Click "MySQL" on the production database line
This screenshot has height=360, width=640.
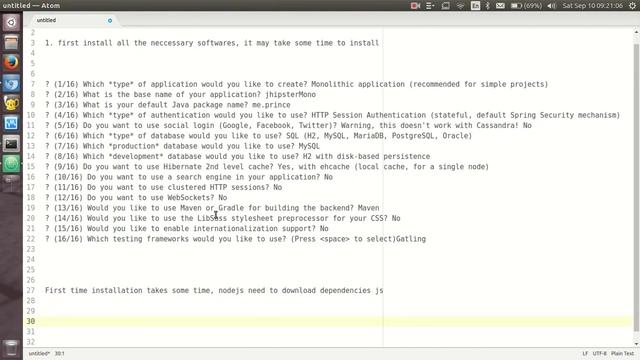tap(309, 146)
